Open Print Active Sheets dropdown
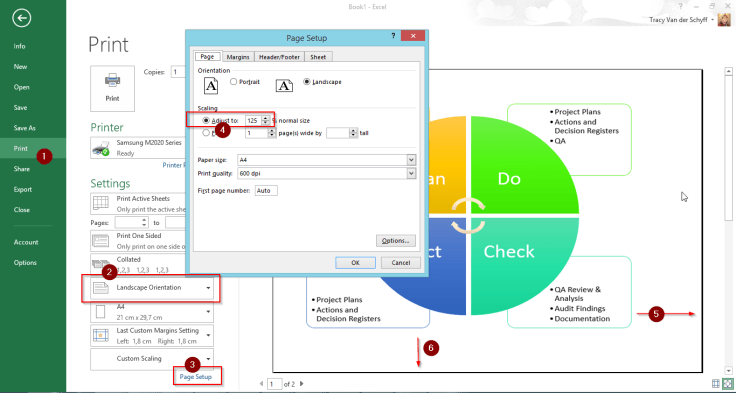The height and width of the screenshot is (393, 736). coord(138,203)
